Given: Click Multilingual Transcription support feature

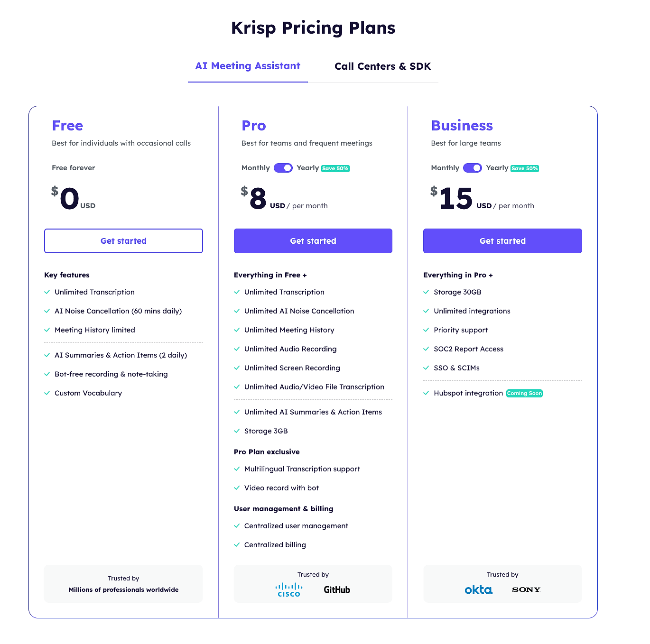Looking at the screenshot, I should coord(302,469).
